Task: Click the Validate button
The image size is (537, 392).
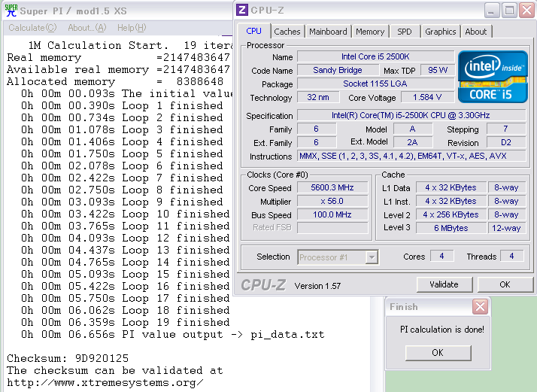Action: (444, 284)
